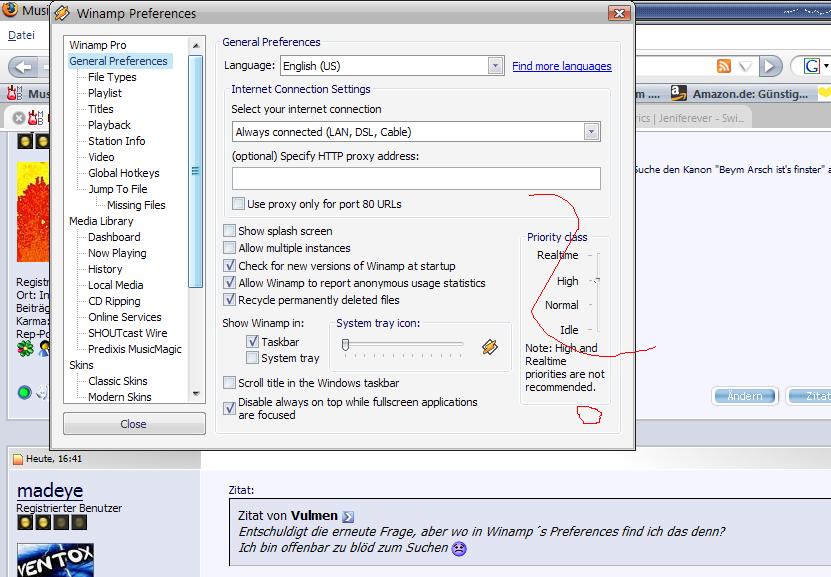Image resolution: width=831 pixels, height=577 pixels.
Task: Click the sad smiley in the quoted post
Action: pos(458,548)
